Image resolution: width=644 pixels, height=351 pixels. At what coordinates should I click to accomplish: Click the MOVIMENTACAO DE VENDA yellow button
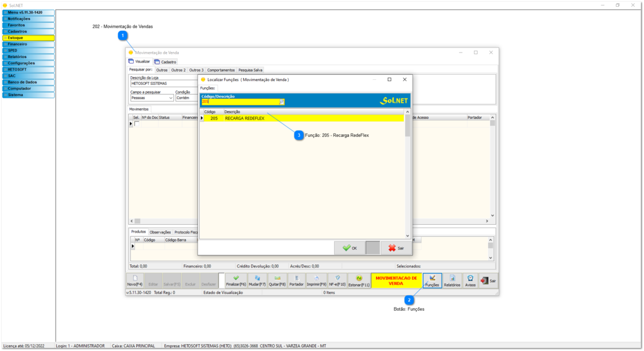(397, 280)
